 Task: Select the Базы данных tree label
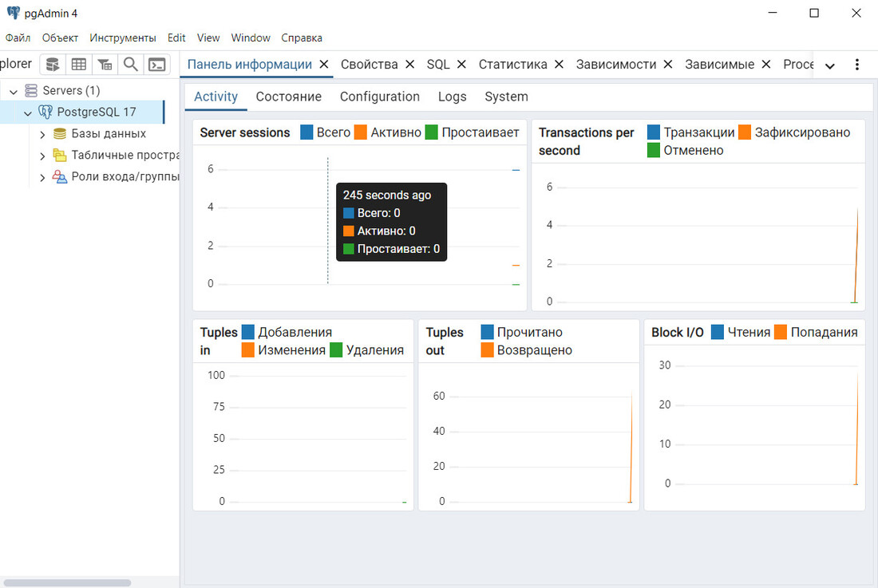pyautogui.click(x=109, y=133)
